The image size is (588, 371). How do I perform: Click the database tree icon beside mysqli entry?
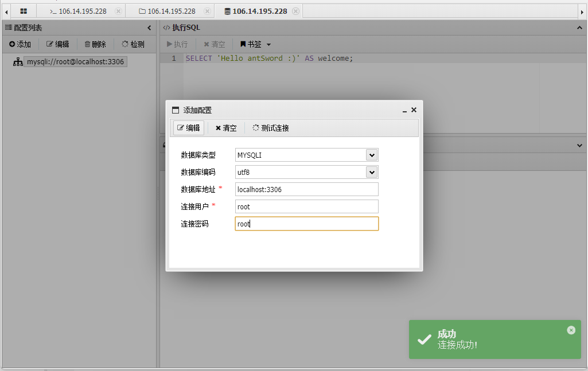(x=18, y=62)
